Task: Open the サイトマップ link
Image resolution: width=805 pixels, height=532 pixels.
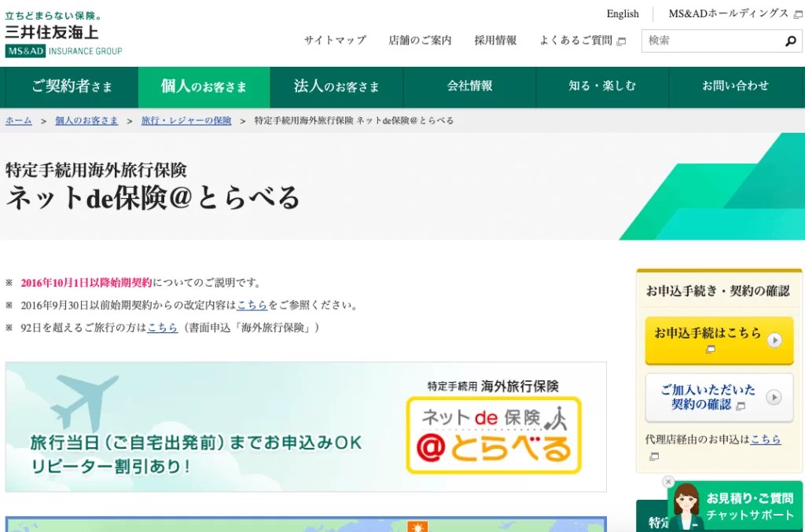Action: click(335, 40)
